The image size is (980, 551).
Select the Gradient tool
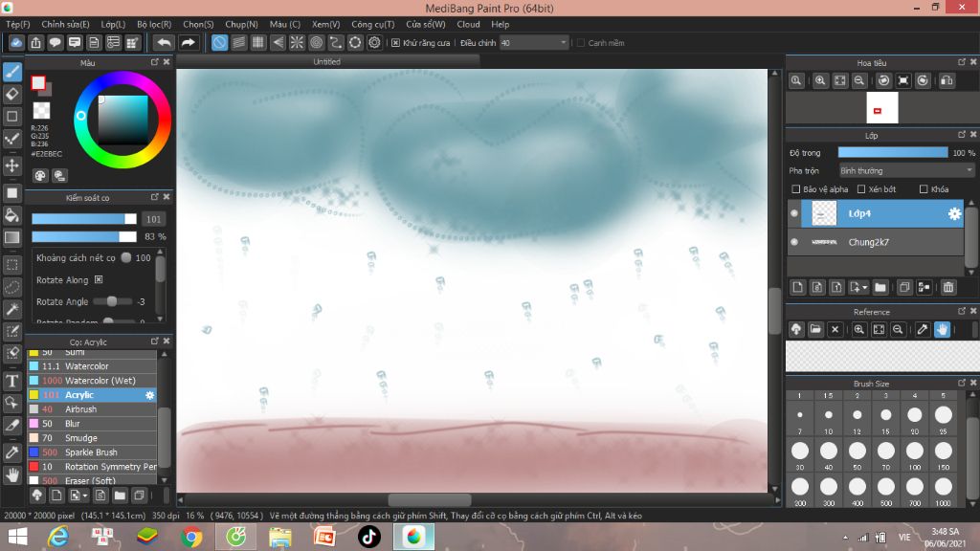pos(11,237)
